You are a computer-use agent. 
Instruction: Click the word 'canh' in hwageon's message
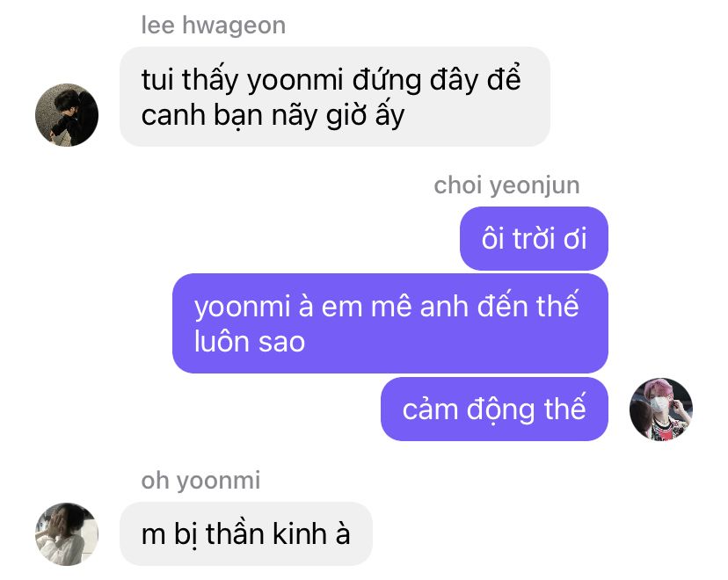point(173,115)
